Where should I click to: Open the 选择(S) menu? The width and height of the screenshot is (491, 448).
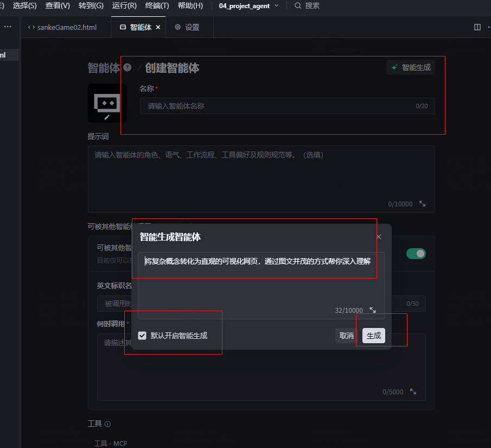(x=24, y=5)
